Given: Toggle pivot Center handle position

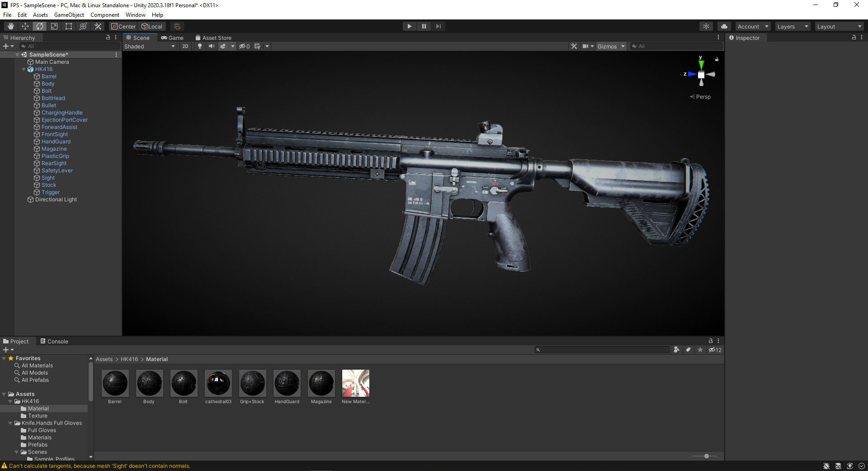Looking at the screenshot, I should [x=123, y=26].
